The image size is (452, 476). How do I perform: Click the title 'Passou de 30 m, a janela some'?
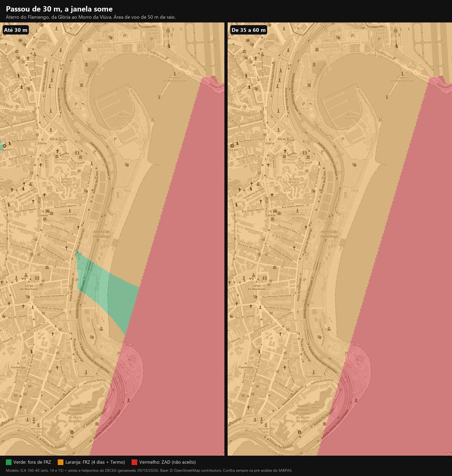click(x=59, y=9)
